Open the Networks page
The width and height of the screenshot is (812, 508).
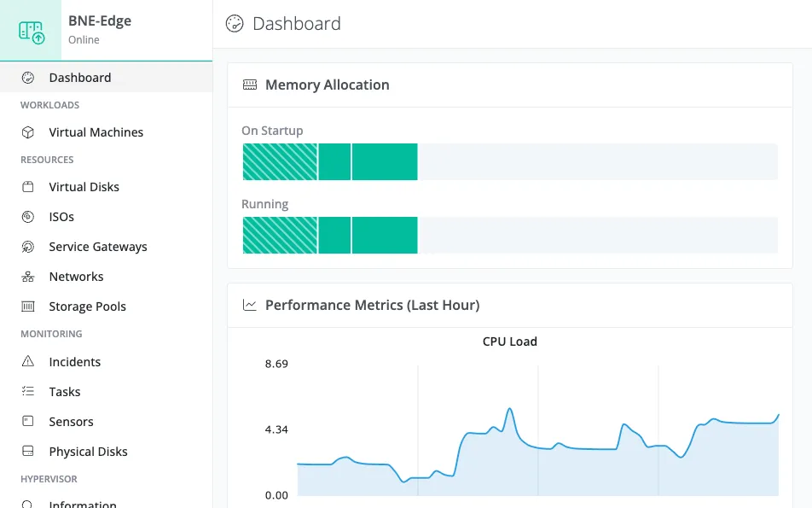click(x=106, y=277)
